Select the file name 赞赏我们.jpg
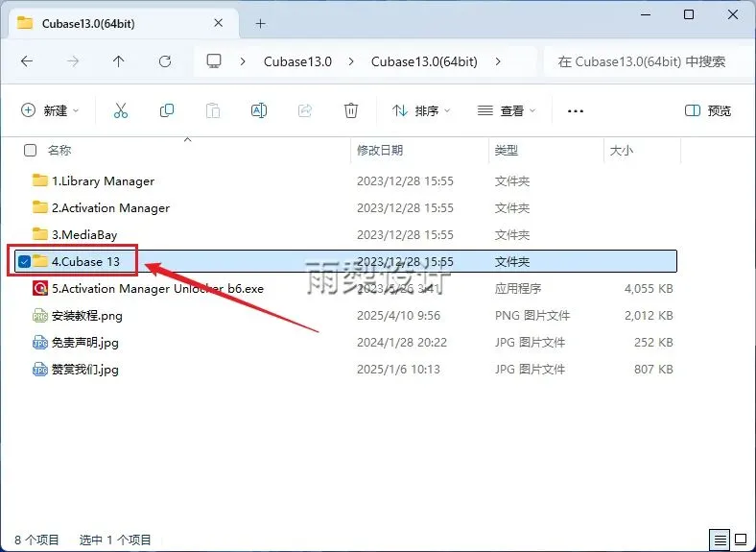The width and height of the screenshot is (756, 552). coord(84,370)
